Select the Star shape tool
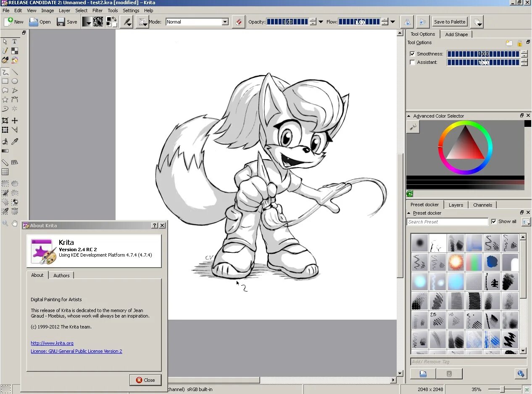 (x=5, y=100)
